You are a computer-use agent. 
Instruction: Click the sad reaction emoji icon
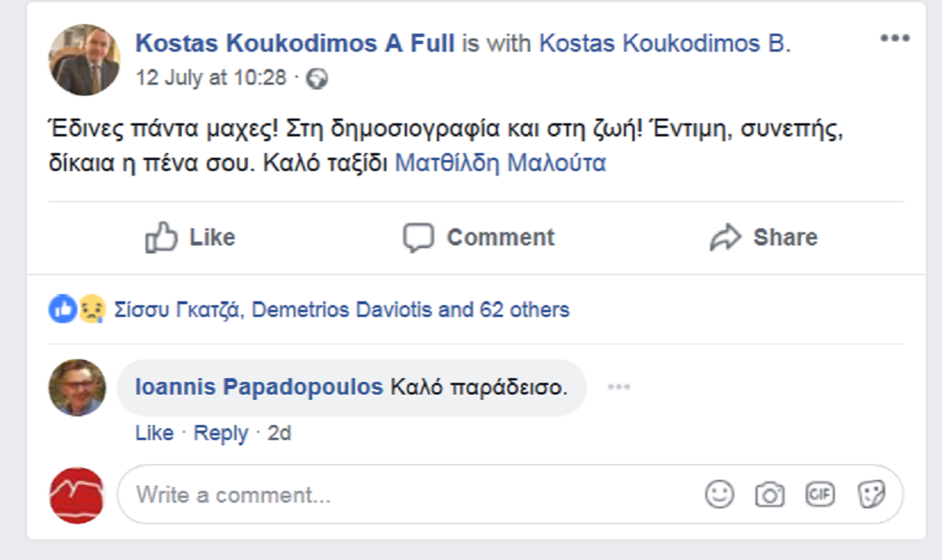90,310
